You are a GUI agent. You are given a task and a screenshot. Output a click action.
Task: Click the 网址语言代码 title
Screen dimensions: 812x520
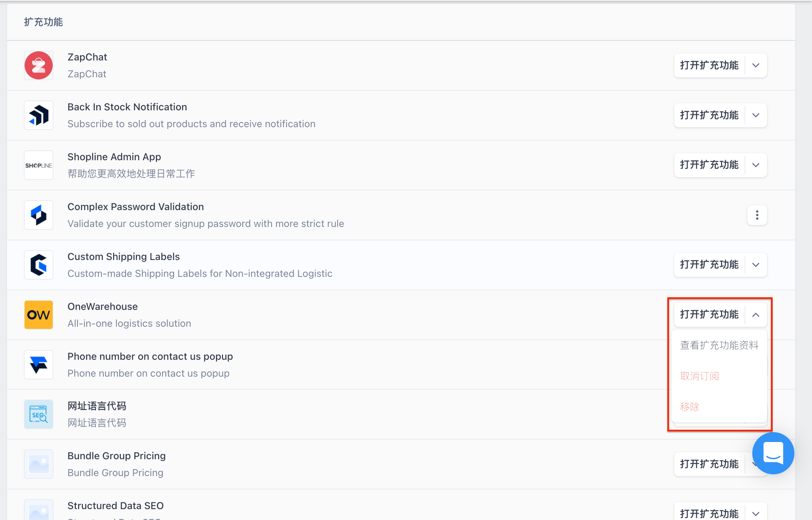click(97, 406)
